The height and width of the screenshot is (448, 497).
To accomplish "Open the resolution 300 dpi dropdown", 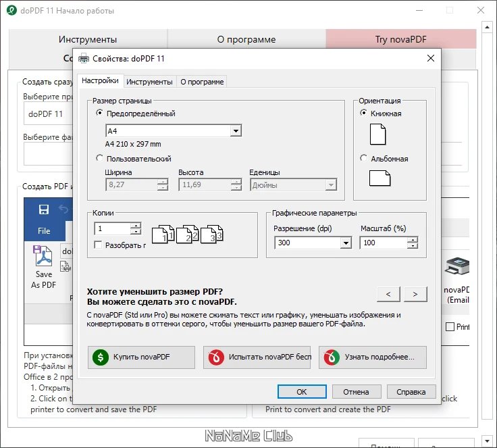I will point(346,243).
